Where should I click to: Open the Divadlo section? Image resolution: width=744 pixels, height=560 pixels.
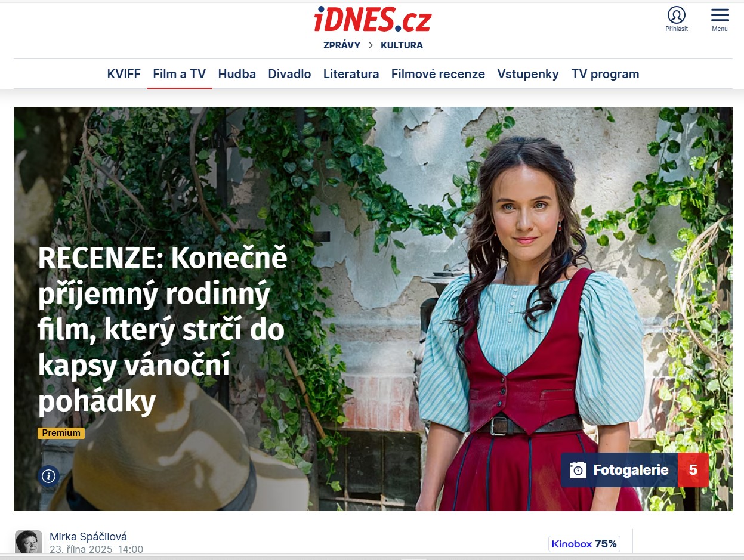[x=289, y=74]
